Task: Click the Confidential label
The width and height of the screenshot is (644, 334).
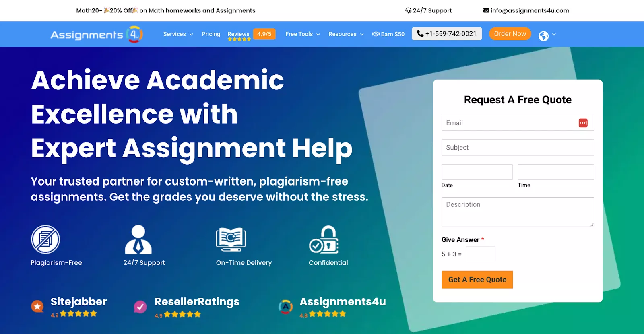Action: tap(328, 262)
